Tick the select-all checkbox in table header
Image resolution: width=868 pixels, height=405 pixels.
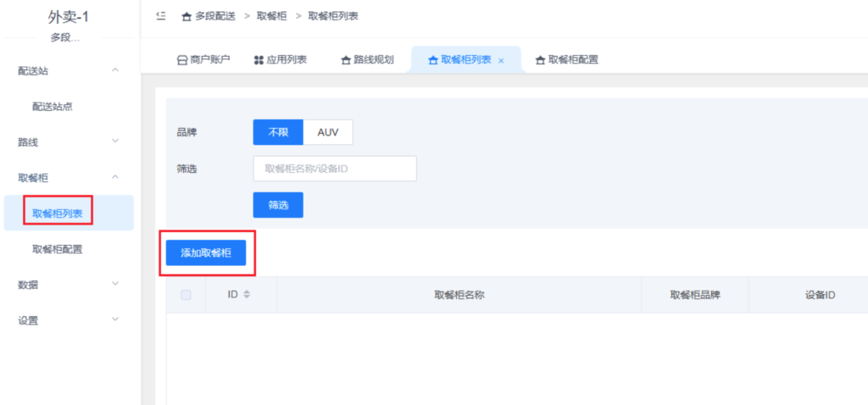pos(186,295)
